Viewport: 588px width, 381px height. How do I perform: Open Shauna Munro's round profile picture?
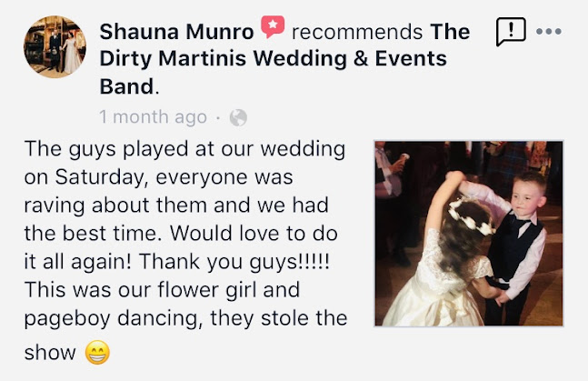point(55,47)
